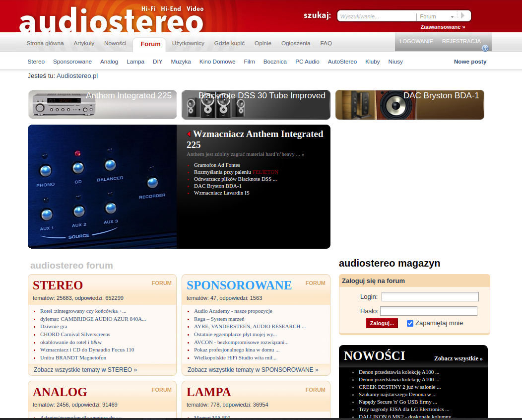Open the Gdzie kupić tab

click(229, 43)
